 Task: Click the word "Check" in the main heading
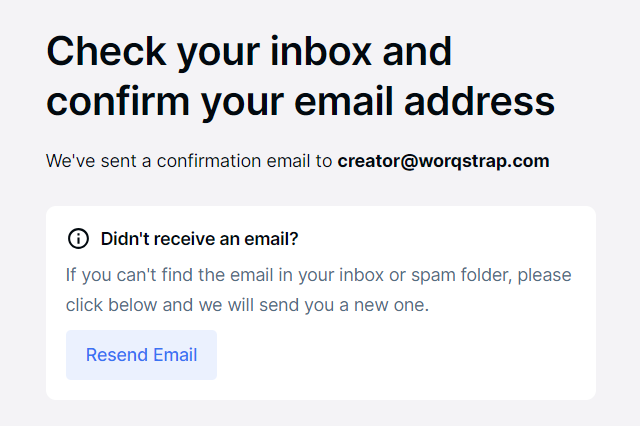[105, 52]
